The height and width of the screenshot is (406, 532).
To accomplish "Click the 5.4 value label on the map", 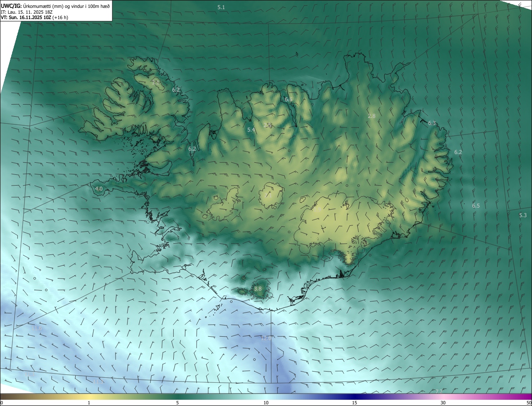I will pyautogui.click(x=251, y=130).
